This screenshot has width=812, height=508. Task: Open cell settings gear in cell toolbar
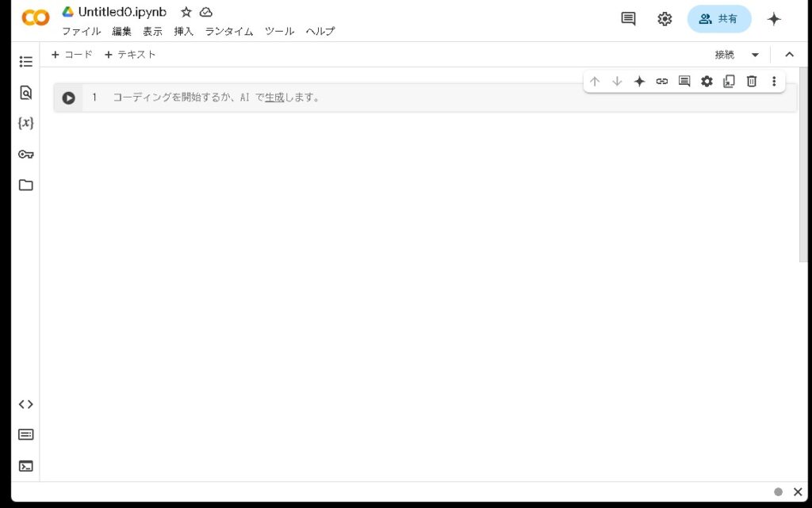click(x=707, y=81)
